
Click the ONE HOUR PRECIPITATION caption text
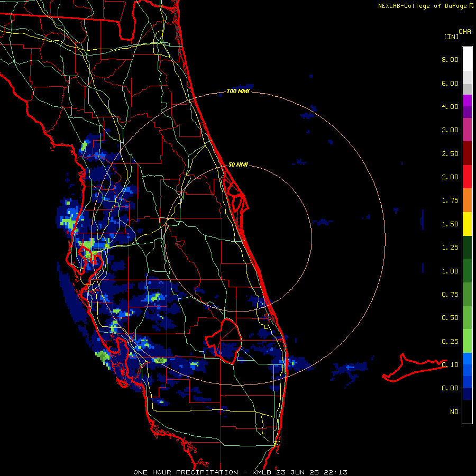186,472
